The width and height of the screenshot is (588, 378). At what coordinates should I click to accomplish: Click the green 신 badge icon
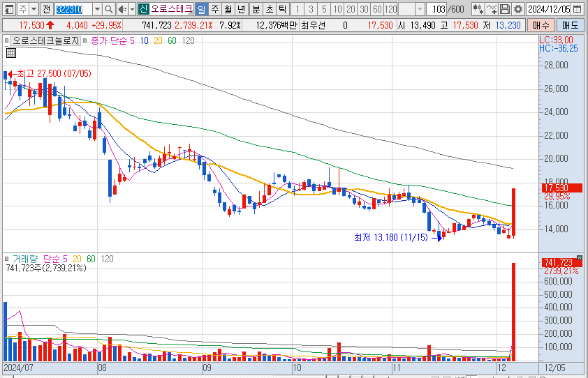pyautogui.click(x=143, y=9)
